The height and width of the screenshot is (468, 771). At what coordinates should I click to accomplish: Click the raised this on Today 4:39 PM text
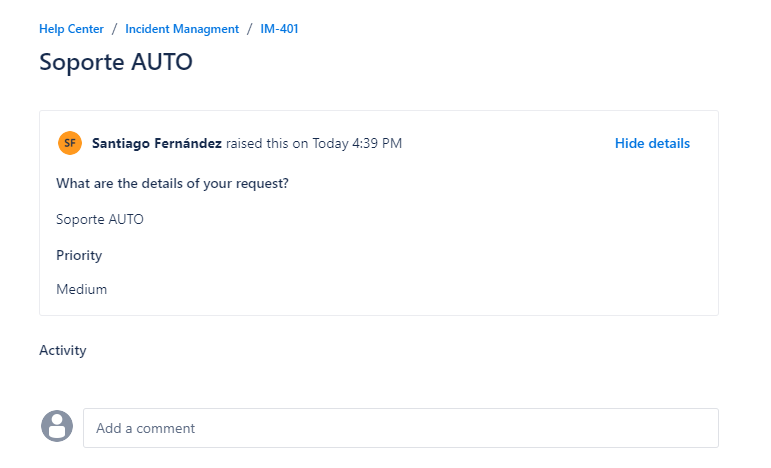(x=314, y=143)
